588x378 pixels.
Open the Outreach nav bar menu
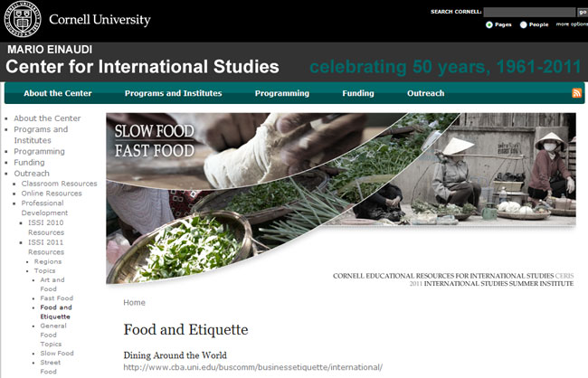(426, 93)
